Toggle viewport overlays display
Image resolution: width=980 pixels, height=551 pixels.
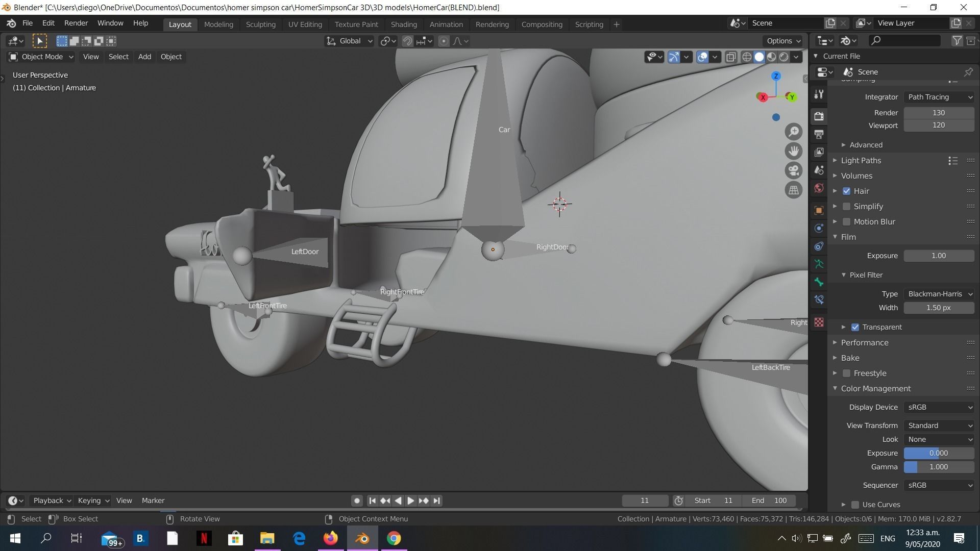pyautogui.click(x=702, y=57)
